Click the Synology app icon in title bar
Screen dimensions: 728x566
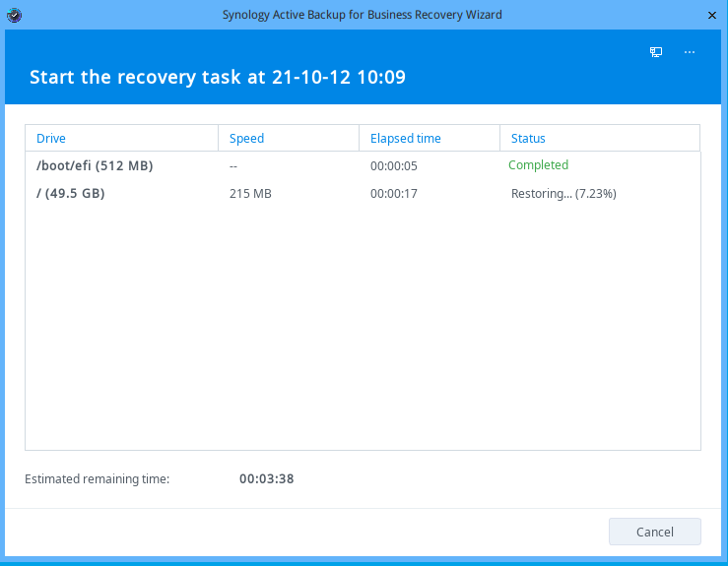click(x=13, y=15)
